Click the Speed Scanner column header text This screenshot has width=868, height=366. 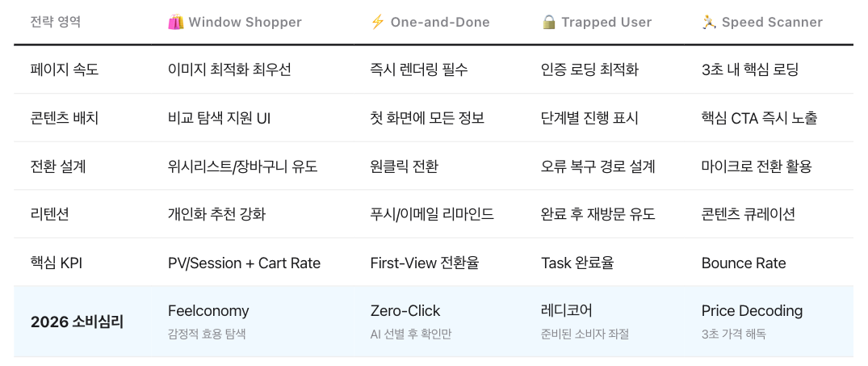pyautogui.click(x=773, y=22)
